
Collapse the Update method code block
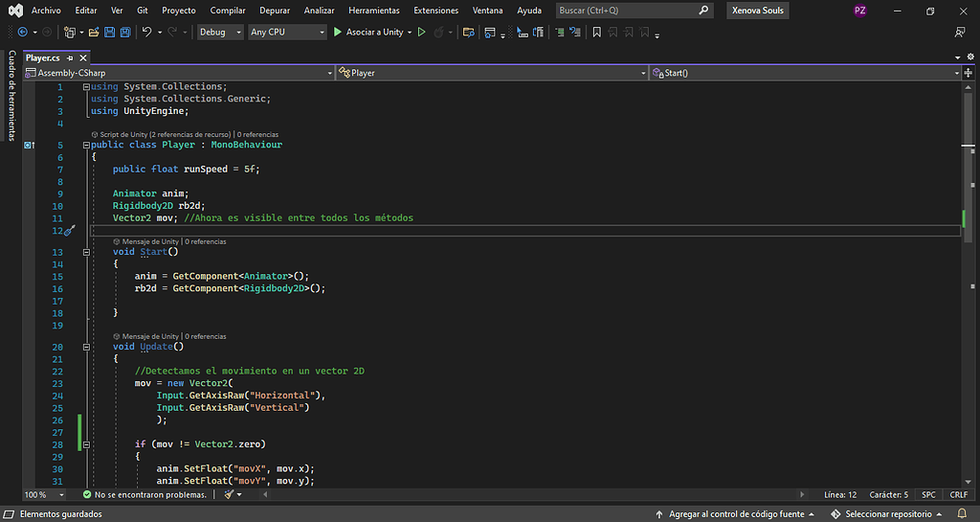click(87, 347)
